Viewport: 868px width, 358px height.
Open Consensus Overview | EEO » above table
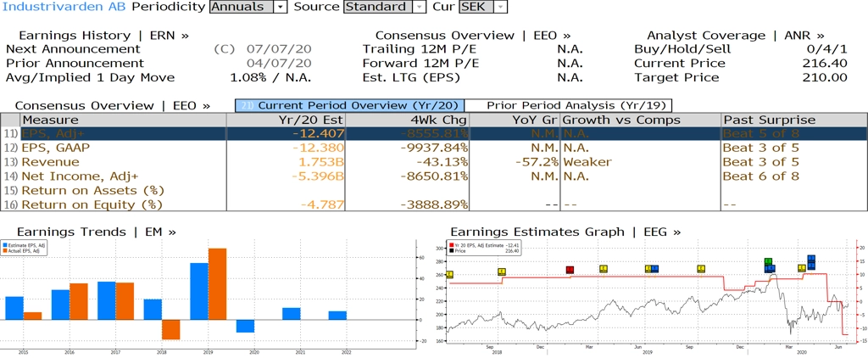(113, 105)
